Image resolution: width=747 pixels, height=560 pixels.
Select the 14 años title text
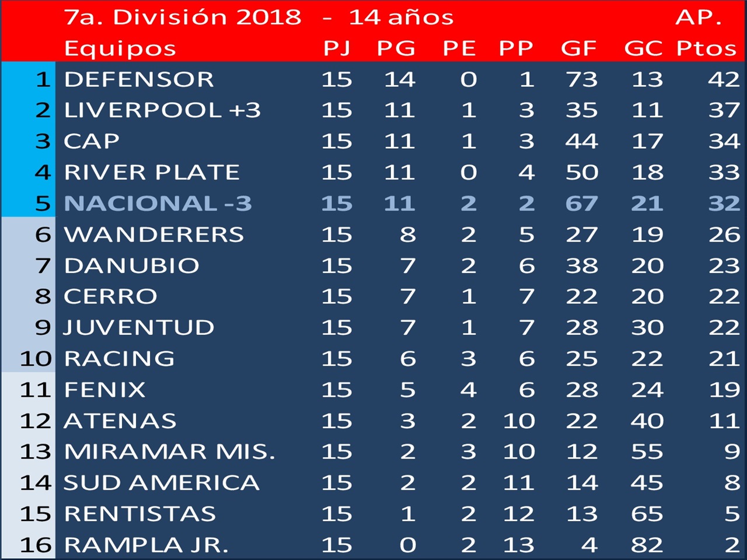pyautogui.click(x=401, y=17)
